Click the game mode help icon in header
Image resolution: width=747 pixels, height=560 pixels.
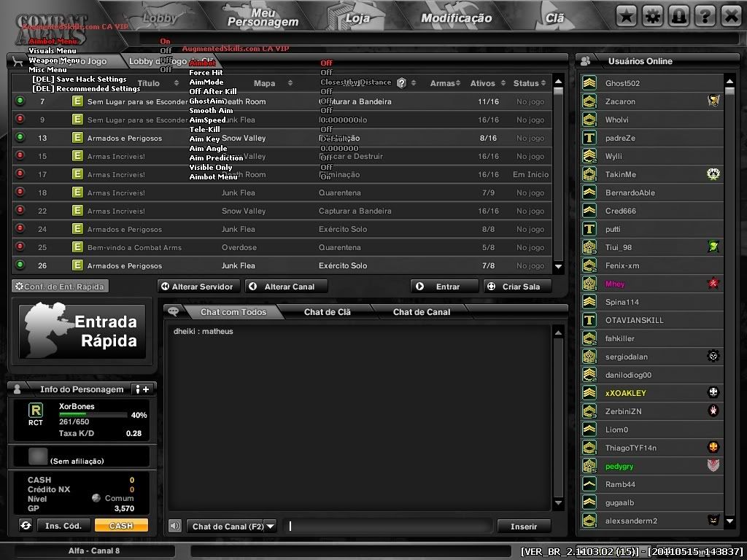tap(402, 83)
